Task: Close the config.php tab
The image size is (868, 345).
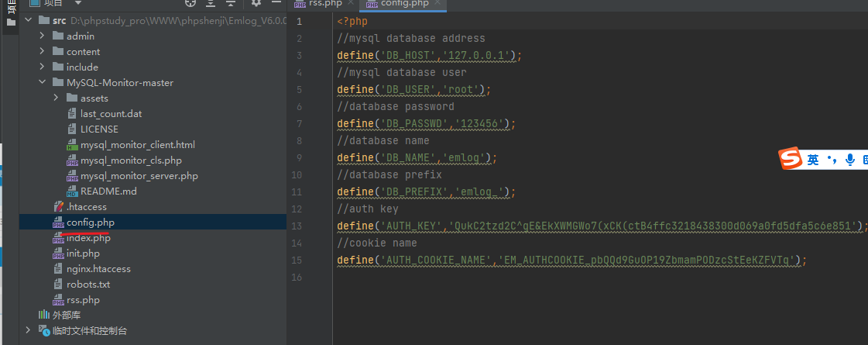Action: (438, 3)
